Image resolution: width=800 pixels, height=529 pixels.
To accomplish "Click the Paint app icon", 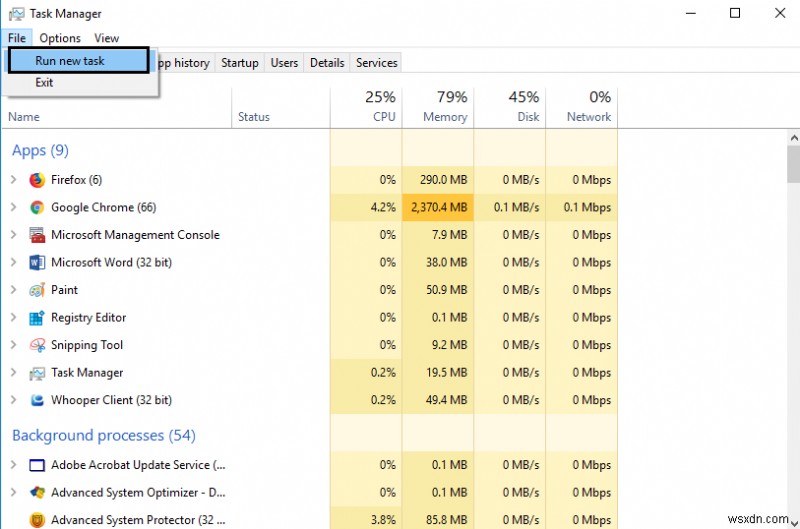I will [x=37, y=290].
